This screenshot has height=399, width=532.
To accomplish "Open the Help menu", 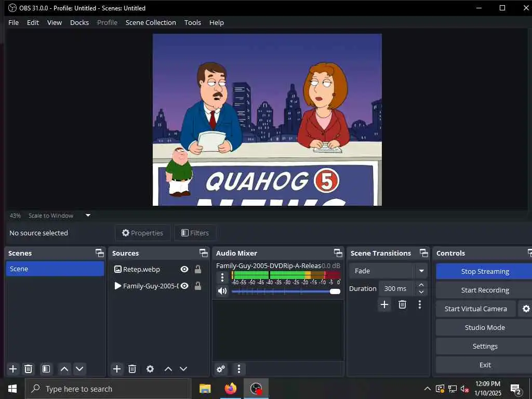I will pyautogui.click(x=217, y=22).
